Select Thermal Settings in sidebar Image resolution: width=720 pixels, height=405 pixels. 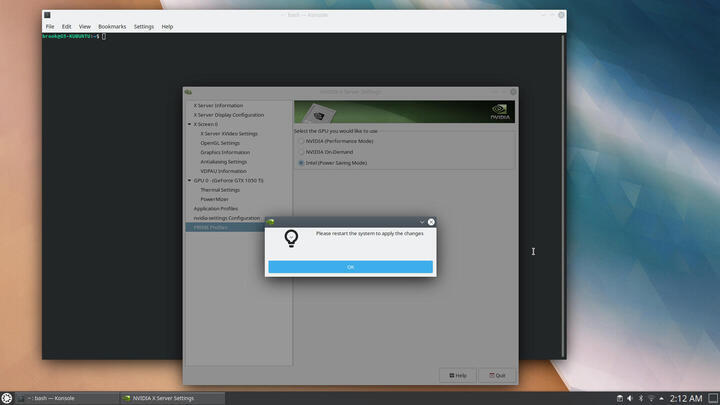click(x=220, y=190)
